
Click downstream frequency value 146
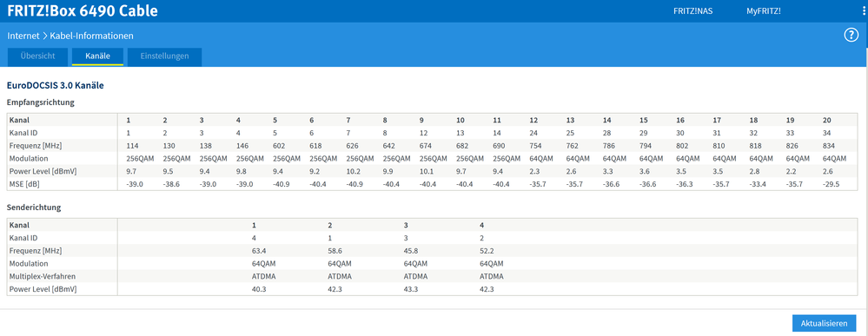click(x=242, y=146)
